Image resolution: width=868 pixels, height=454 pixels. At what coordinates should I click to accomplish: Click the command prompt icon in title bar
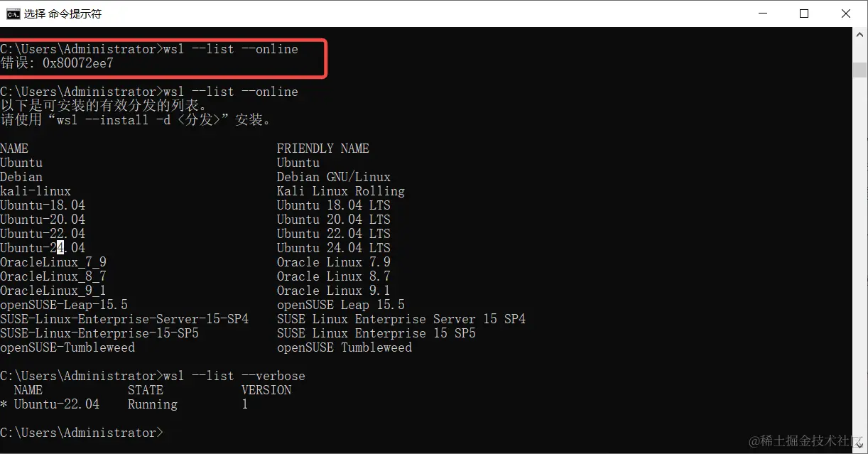pos(13,13)
